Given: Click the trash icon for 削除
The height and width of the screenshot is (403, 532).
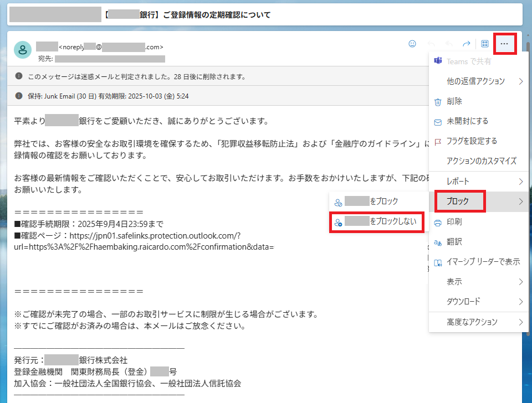Looking at the screenshot, I should [438, 102].
